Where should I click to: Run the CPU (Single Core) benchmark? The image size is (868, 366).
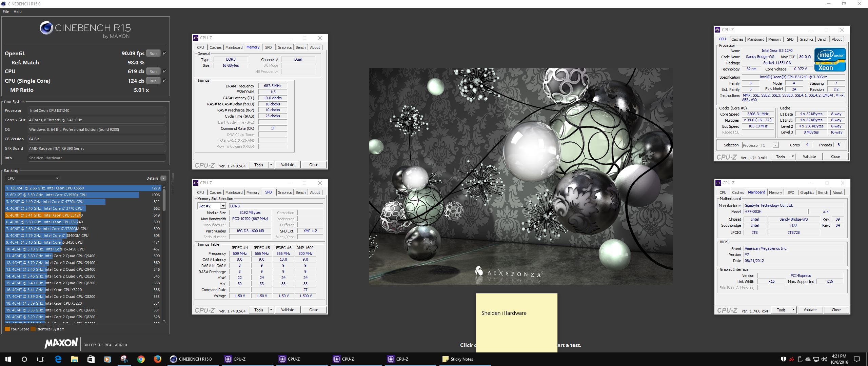click(153, 81)
